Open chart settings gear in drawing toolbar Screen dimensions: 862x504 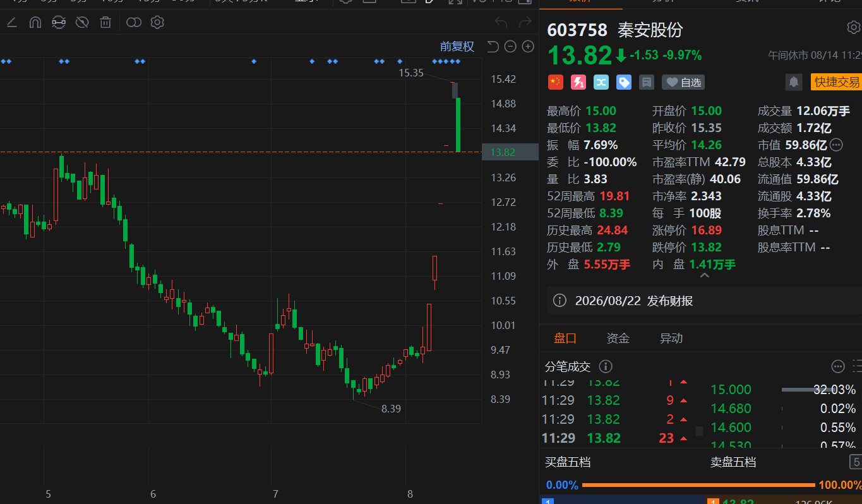click(157, 23)
